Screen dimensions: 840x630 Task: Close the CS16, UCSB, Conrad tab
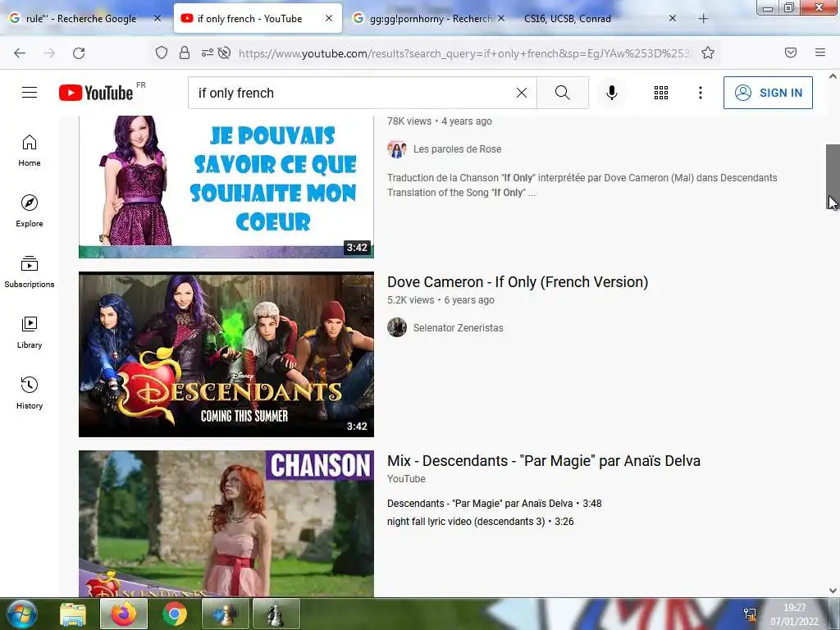tap(673, 18)
